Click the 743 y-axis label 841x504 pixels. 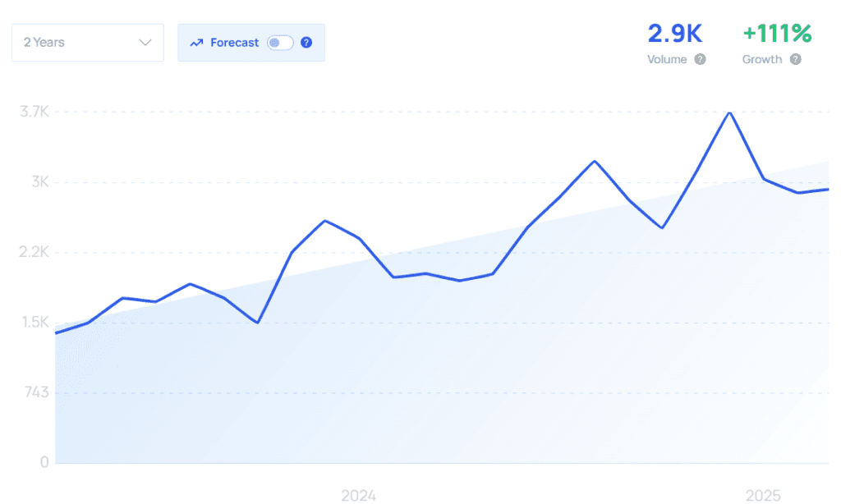click(x=35, y=392)
